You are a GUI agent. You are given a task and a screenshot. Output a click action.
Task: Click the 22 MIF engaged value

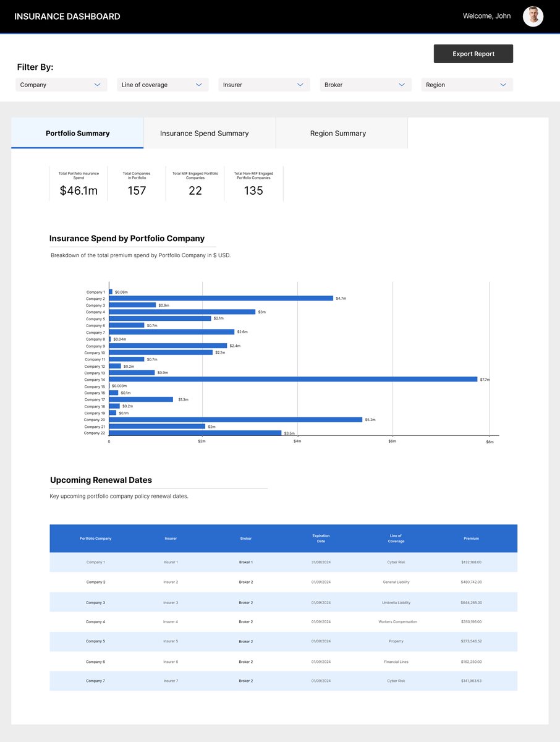tap(195, 190)
